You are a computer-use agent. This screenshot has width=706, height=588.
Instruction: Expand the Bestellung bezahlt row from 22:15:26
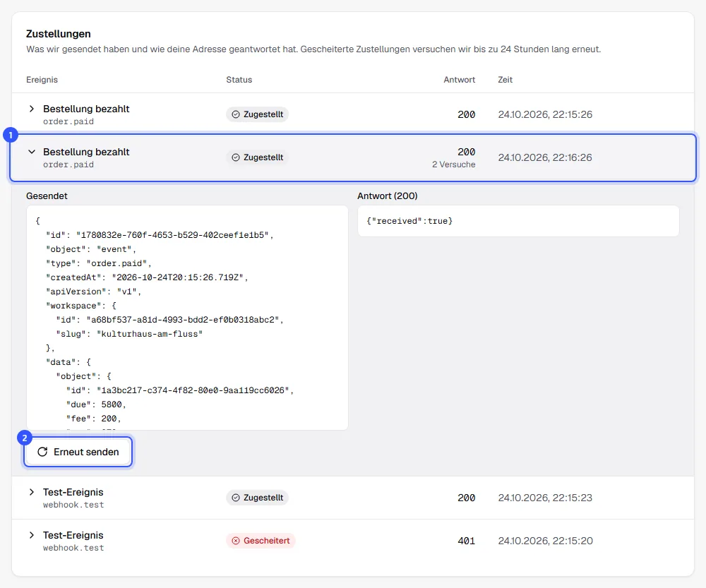point(32,109)
